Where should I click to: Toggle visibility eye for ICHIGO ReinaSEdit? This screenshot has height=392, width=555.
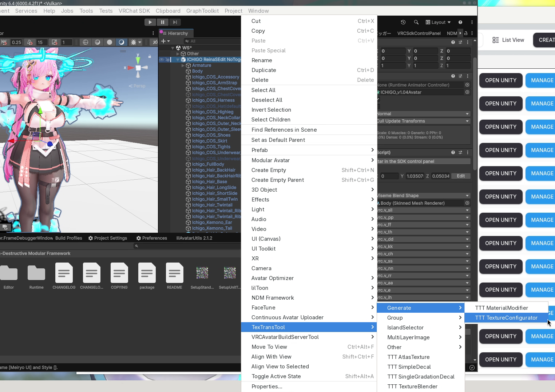(162, 60)
